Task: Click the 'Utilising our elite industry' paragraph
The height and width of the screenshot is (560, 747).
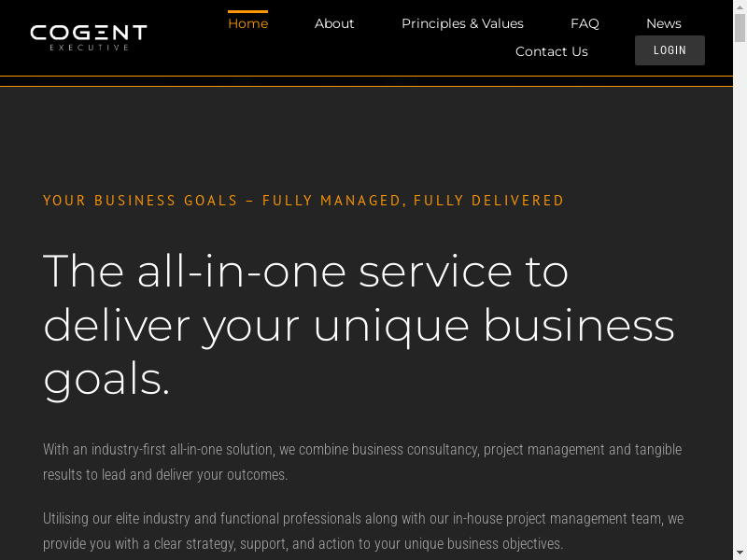Action: point(363,531)
